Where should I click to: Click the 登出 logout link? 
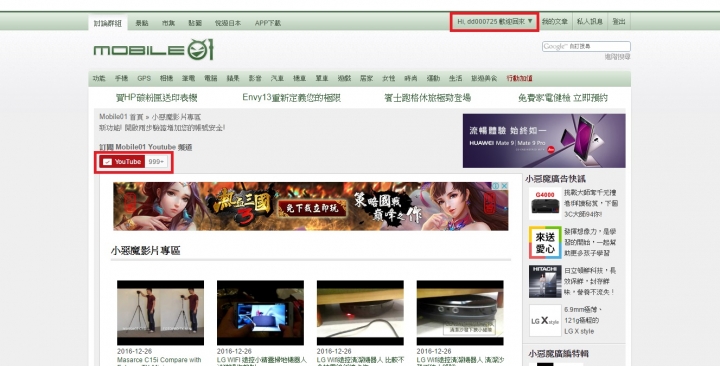click(x=619, y=22)
